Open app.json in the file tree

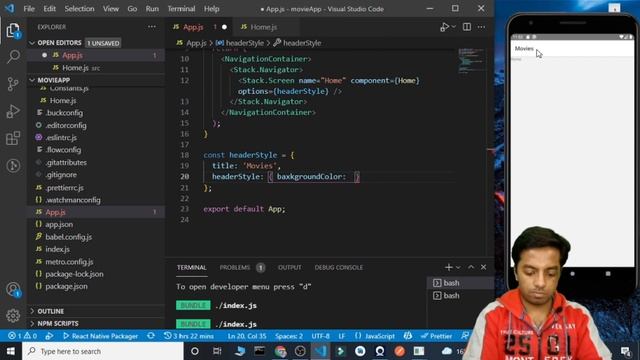coord(59,224)
